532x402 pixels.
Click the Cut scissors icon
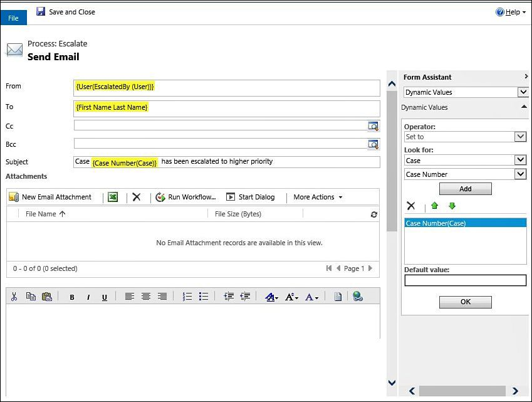pos(14,297)
